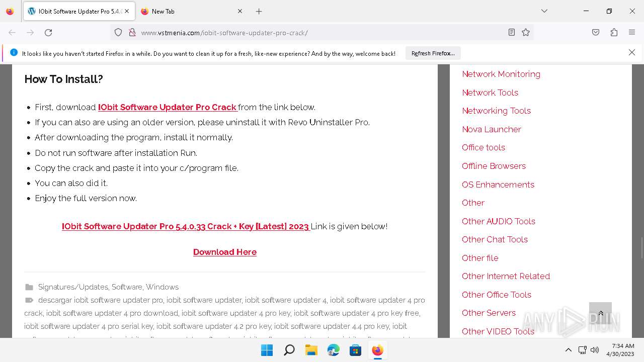The height and width of the screenshot is (362, 644).
Task: Open Microsoft Store from taskbar
Action: coord(355,350)
